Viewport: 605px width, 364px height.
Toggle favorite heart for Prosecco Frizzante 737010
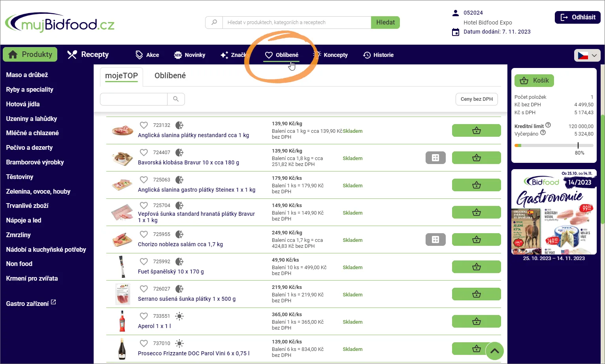coord(144,343)
